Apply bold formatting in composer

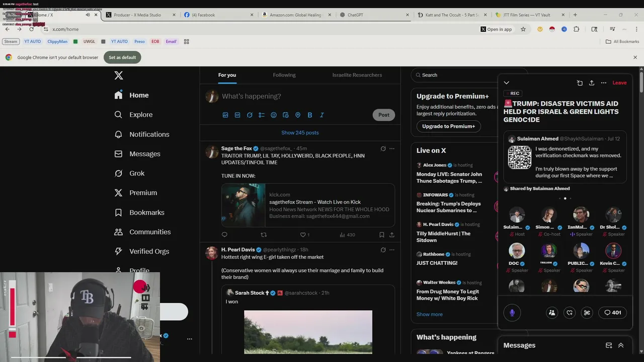(x=310, y=115)
